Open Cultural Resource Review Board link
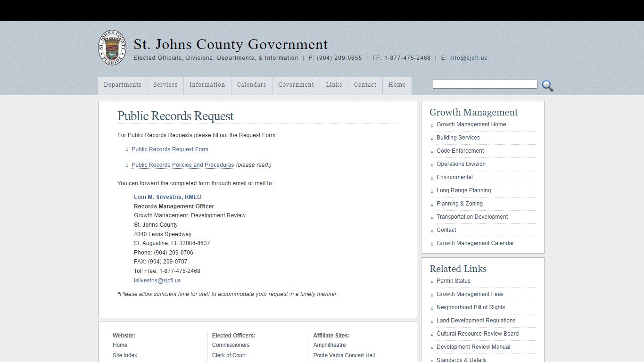This screenshot has width=644, height=362. coord(478,334)
